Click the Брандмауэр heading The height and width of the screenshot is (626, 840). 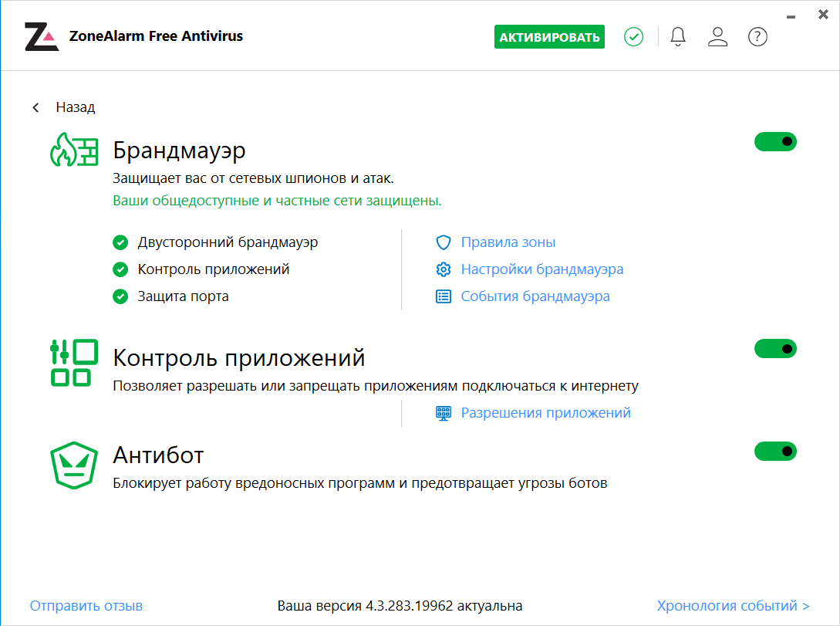[x=179, y=151]
